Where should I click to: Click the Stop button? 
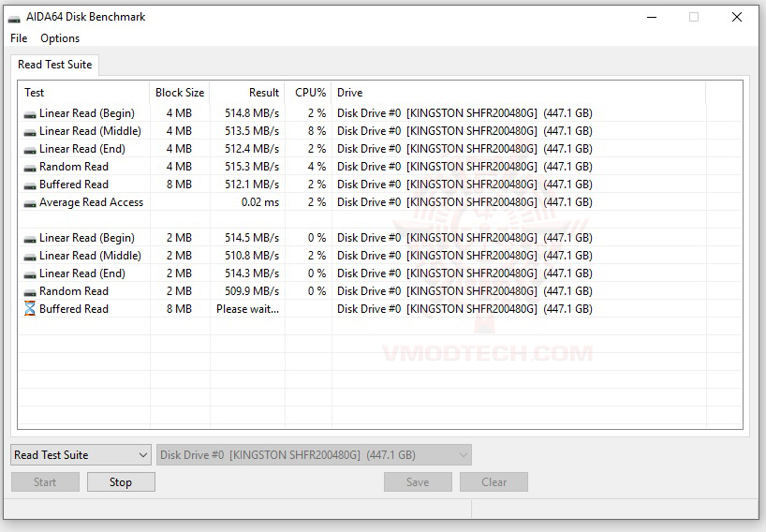coord(121,482)
